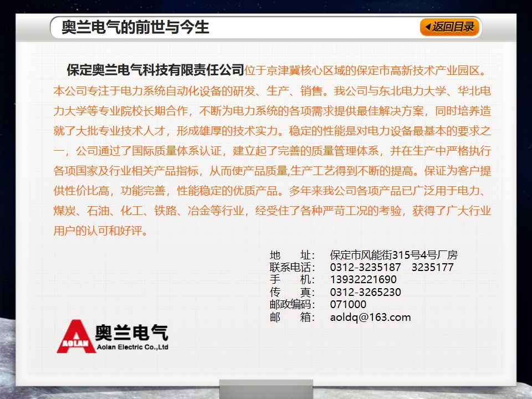Viewport: 532px width, 399px height.
Task: Click the address 保定市风能街315号4号厂房
Action: (x=393, y=255)
